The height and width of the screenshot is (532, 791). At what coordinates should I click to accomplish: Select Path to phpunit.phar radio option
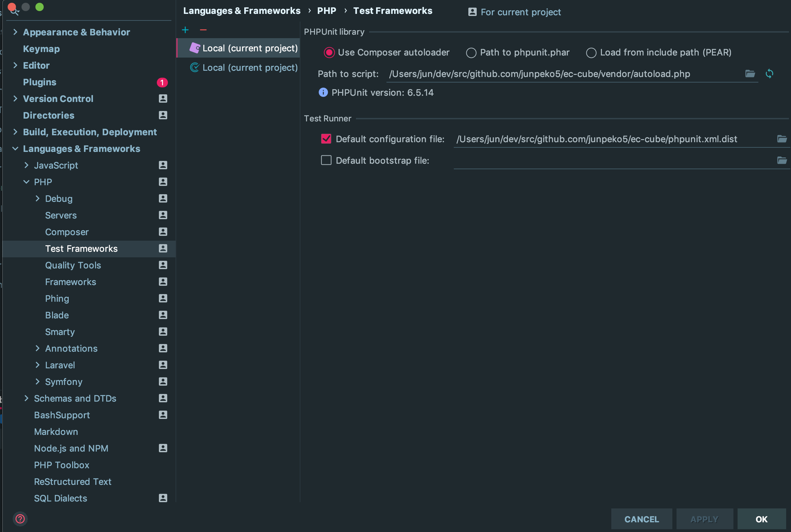pyautogui.click(x=471, y=53)
